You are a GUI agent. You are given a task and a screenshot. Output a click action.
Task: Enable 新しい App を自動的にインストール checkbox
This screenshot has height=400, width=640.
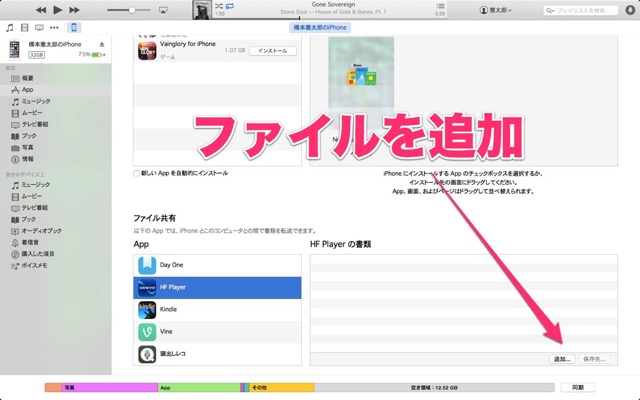[136, 173]
